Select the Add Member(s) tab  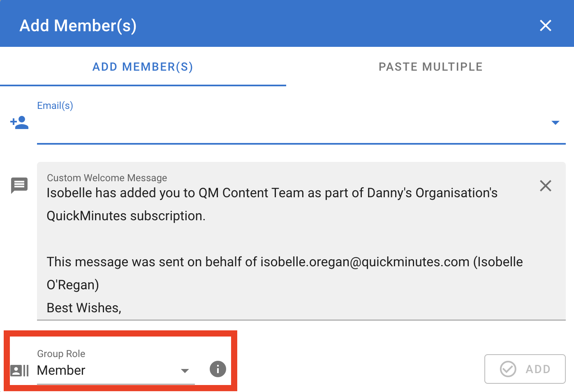pyautogui.click(x=143, y=67)
